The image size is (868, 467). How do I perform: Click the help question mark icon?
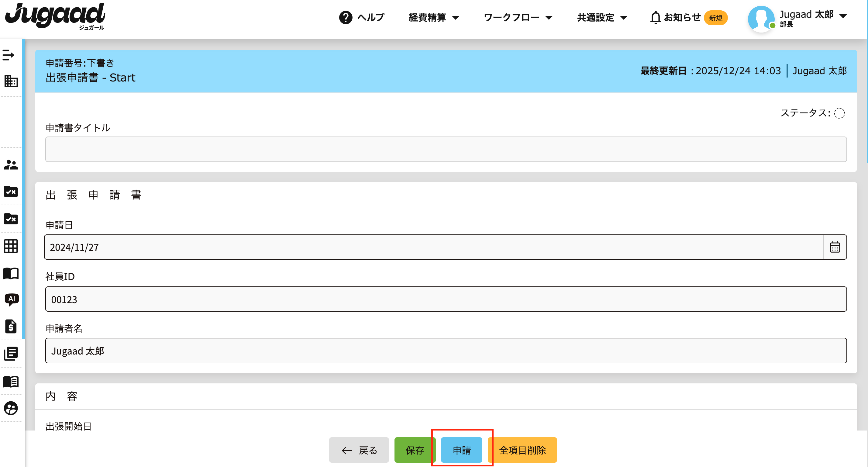[x=345, y=18]
